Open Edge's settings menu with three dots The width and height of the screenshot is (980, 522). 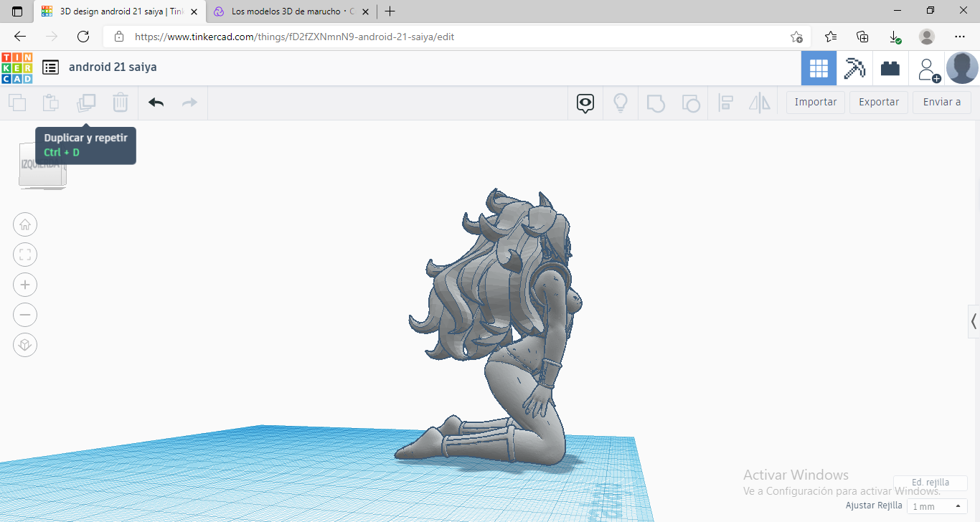[961, 37]
